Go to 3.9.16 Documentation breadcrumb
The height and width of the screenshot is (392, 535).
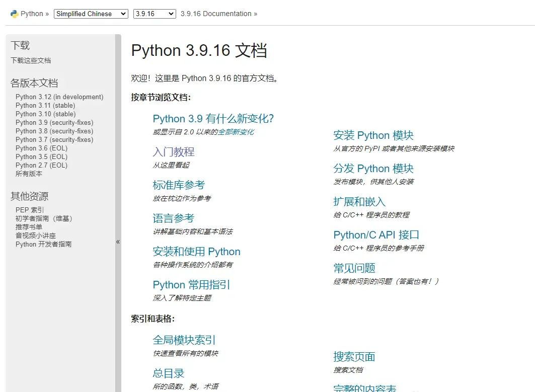click(x=216, y=14)
